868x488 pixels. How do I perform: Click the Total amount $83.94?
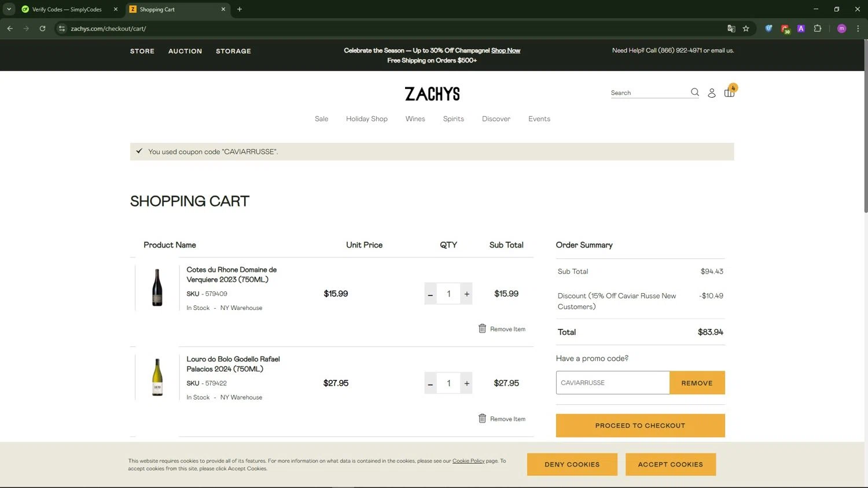tap(710, 332)
